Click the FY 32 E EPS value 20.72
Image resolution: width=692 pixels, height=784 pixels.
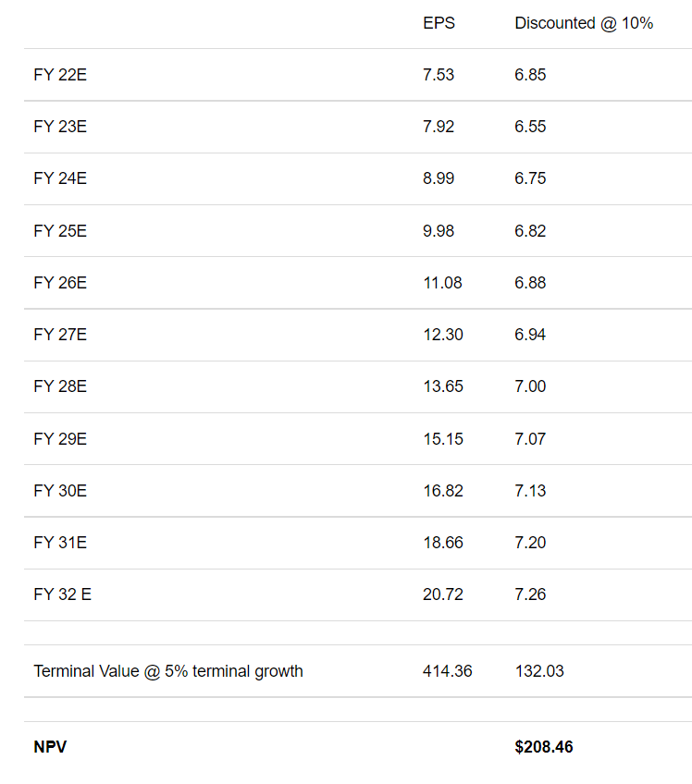[443, 594]
